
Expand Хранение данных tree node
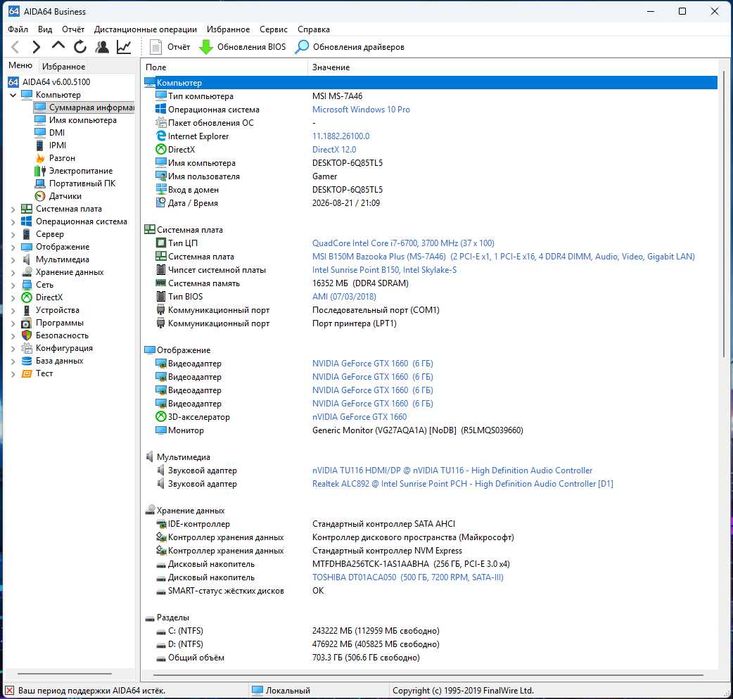(13, 272)
